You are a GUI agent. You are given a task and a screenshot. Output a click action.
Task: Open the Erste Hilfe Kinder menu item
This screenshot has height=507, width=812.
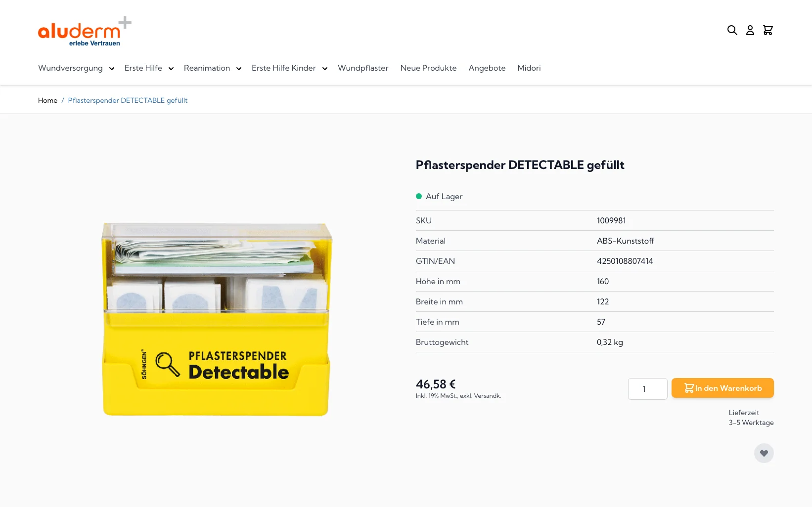pyautogui.click(x=284, y=68)
